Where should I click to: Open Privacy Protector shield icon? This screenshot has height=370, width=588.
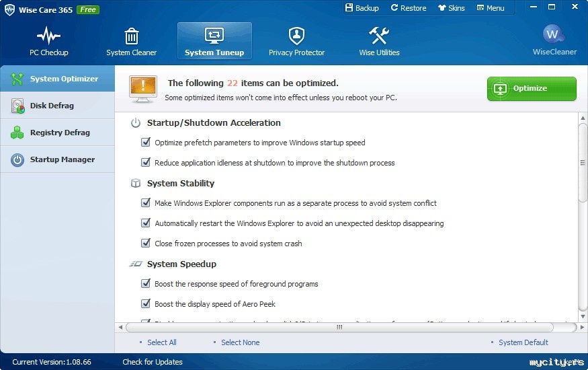tap(296, 36)
